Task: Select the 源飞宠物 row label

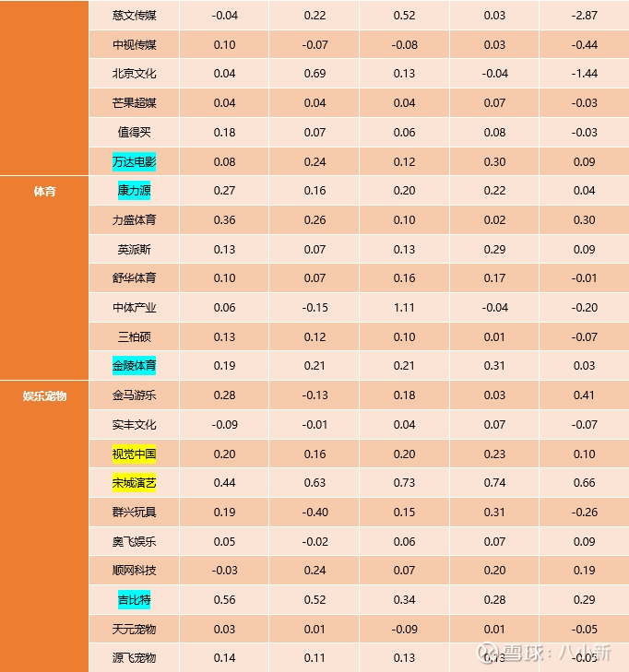Action: [x=135, y=658]
